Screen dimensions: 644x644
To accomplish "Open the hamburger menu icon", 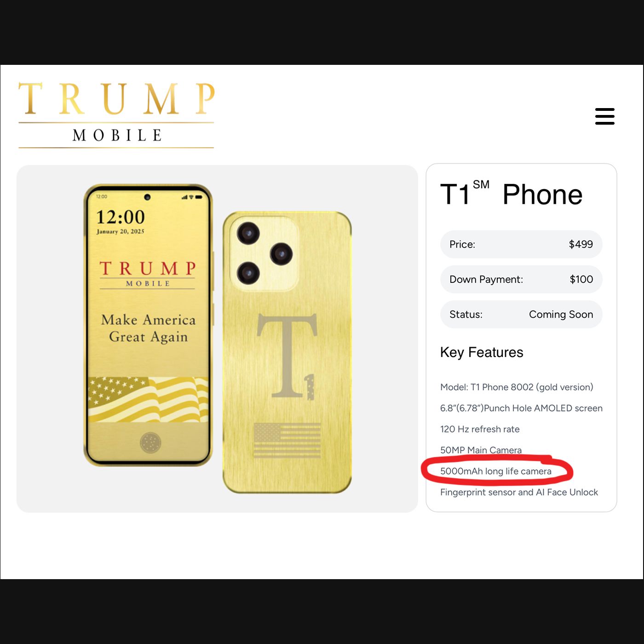I will 604,116.
